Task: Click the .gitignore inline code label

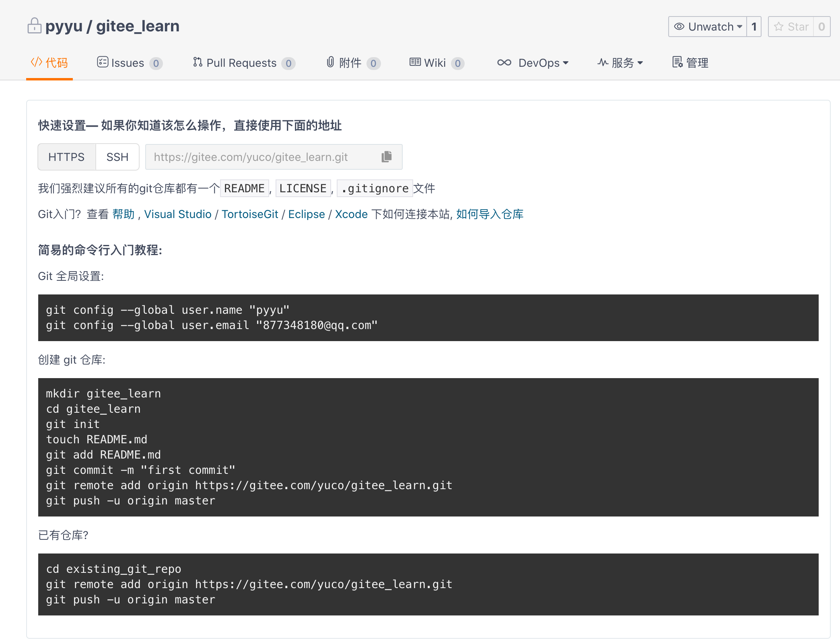Action: click(x=375, y=188)
